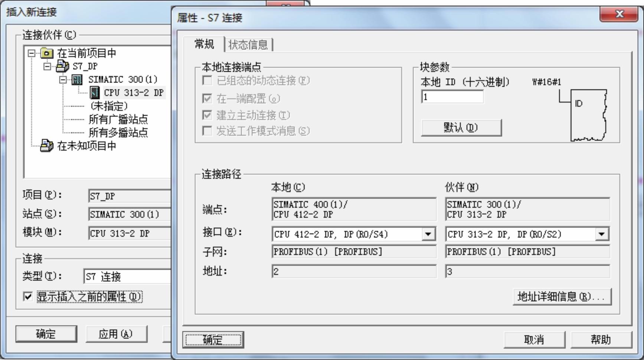The width and height of the screenshot is (644, 360).
Task: Click 取消 in the properties dialog
Action: 534,340
